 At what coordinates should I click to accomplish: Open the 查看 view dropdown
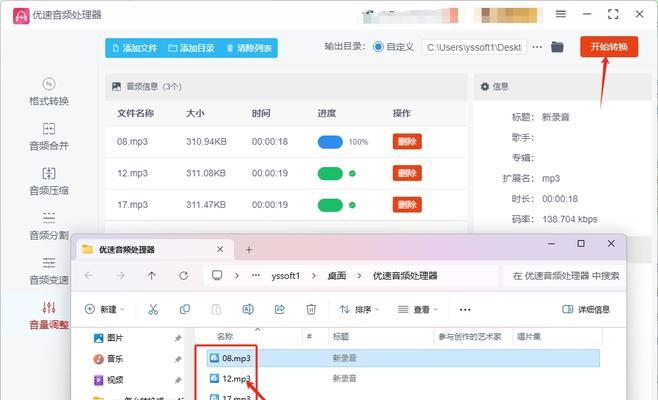[x=418, y=309]
